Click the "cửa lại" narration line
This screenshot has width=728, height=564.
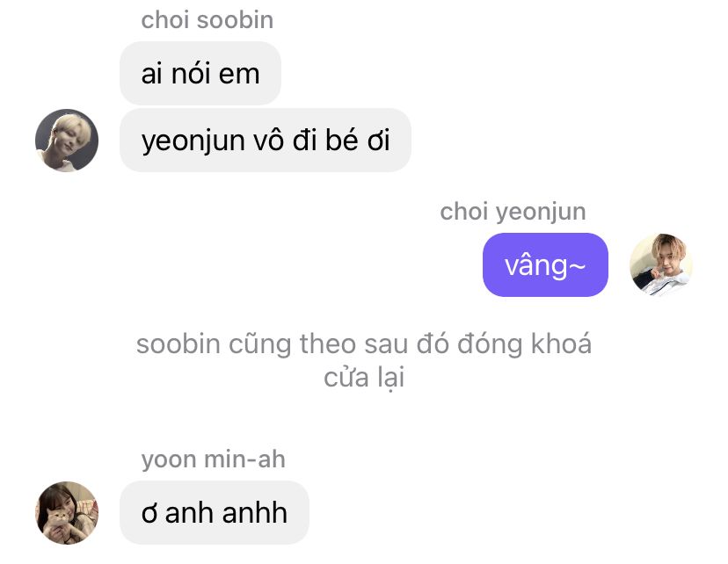click(x=364, y=378)
